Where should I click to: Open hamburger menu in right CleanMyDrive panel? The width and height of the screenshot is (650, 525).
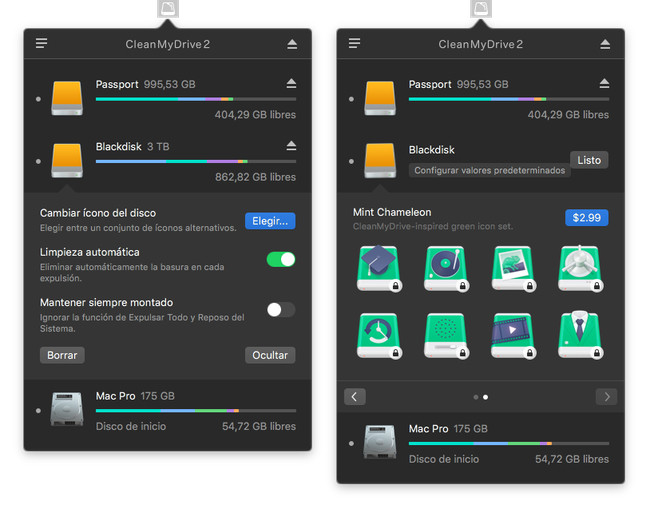354,43
